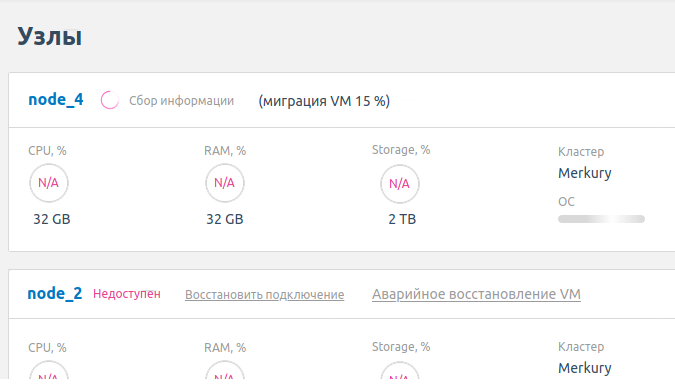Click the Storage, % label in node_2 card
Image resolution: width=675 pixels, height=386 pixels.
point(401,347)
